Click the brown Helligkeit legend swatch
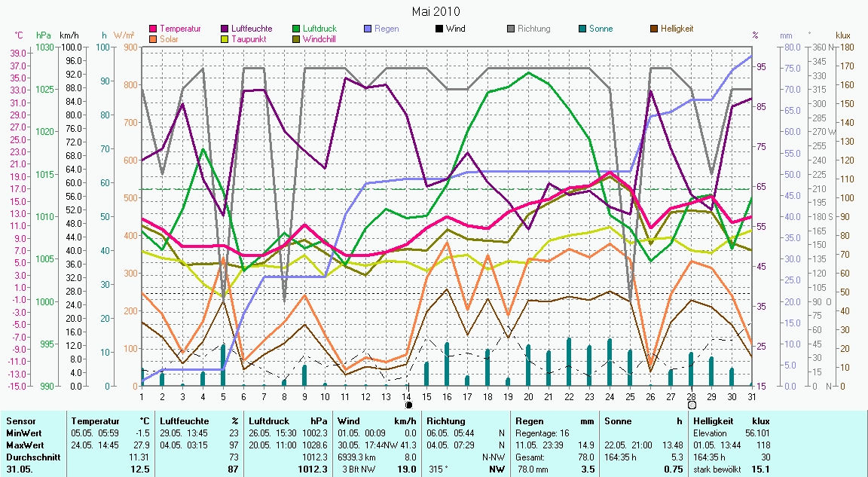This screenshot has width=868, height=477. pyautogui.click(x=653, y=29)
